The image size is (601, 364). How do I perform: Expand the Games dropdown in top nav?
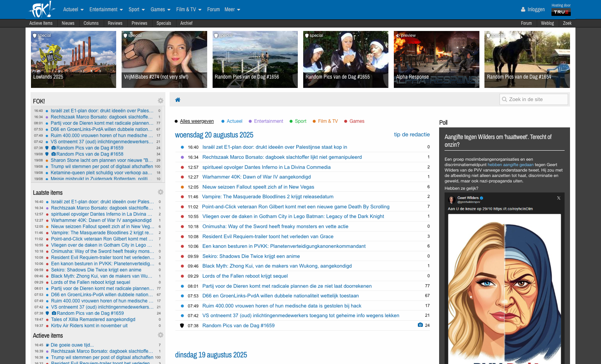click(160, 10)
